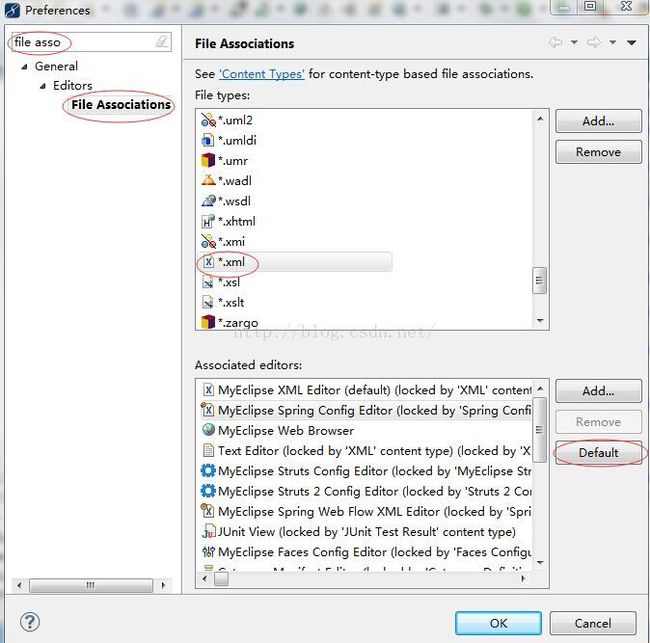650x643 pixels.
Task: Select File Associations in the tree
Action: click(x=121, y=104)
